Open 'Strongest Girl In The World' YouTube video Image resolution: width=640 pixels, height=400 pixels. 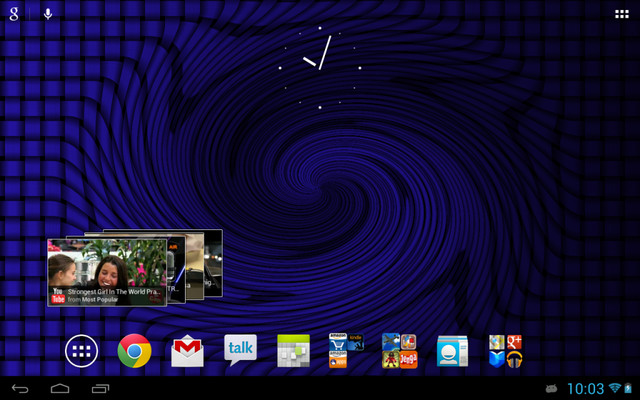click(106, 272)
